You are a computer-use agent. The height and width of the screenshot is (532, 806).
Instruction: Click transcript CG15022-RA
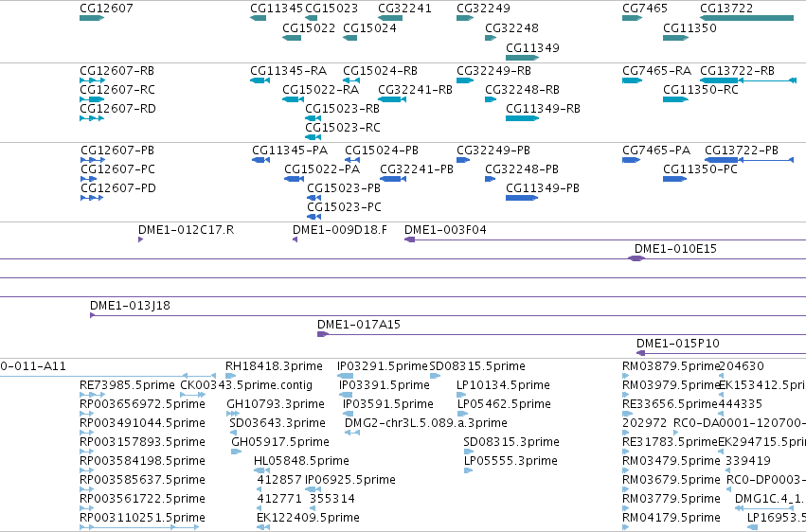tap(321, 89)
